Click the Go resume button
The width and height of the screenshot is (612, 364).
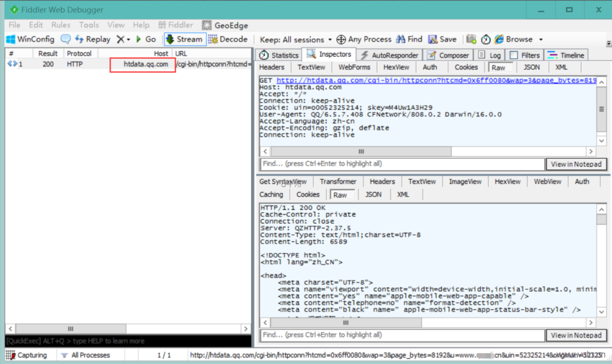(146, 39)
